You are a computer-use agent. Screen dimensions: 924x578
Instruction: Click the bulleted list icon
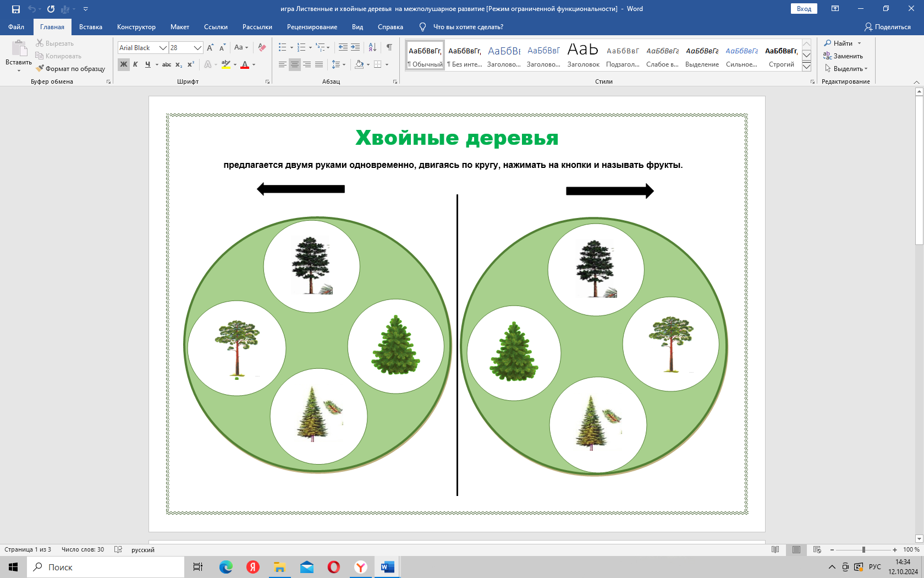(x=282, y=47)
